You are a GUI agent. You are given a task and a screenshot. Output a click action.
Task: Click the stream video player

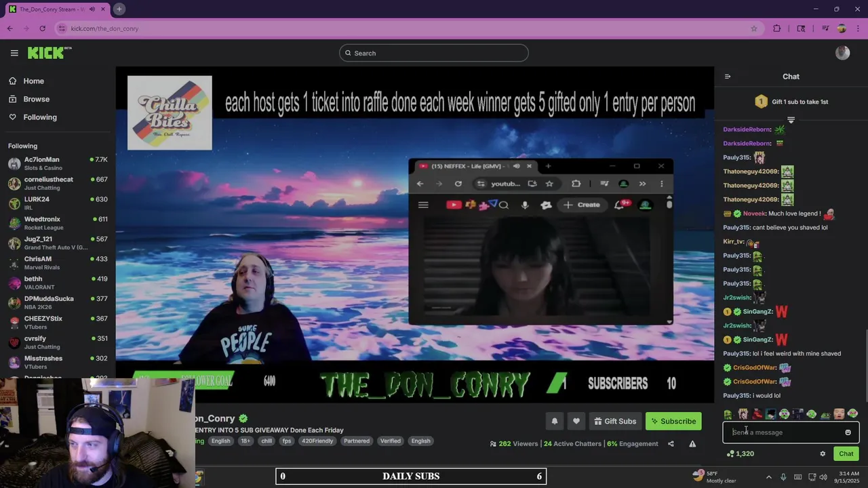click(414, 236)
